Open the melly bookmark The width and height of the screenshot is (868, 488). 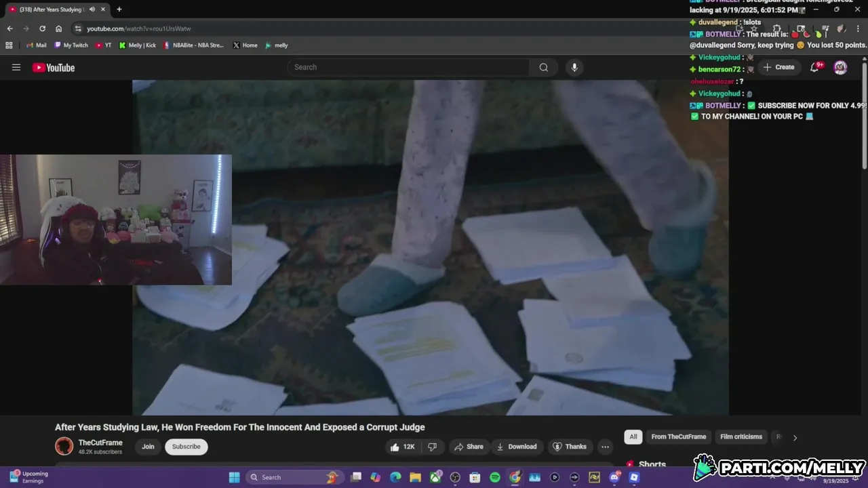tap(277, 45)
